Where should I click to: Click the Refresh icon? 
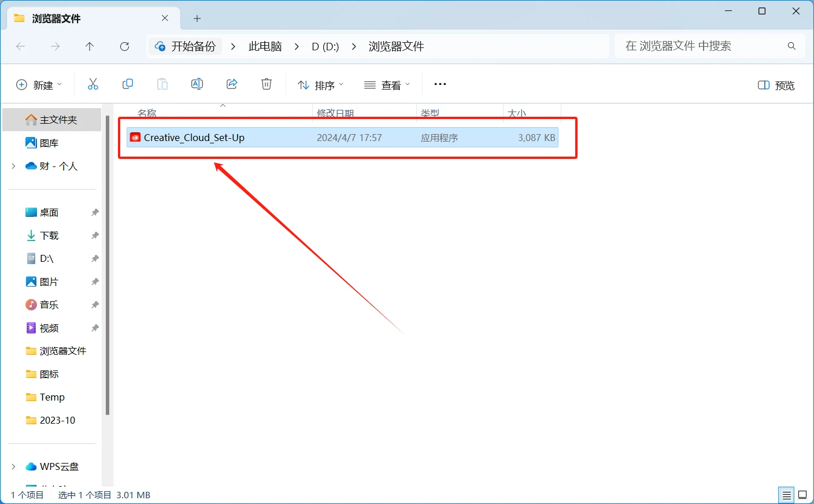124,46
